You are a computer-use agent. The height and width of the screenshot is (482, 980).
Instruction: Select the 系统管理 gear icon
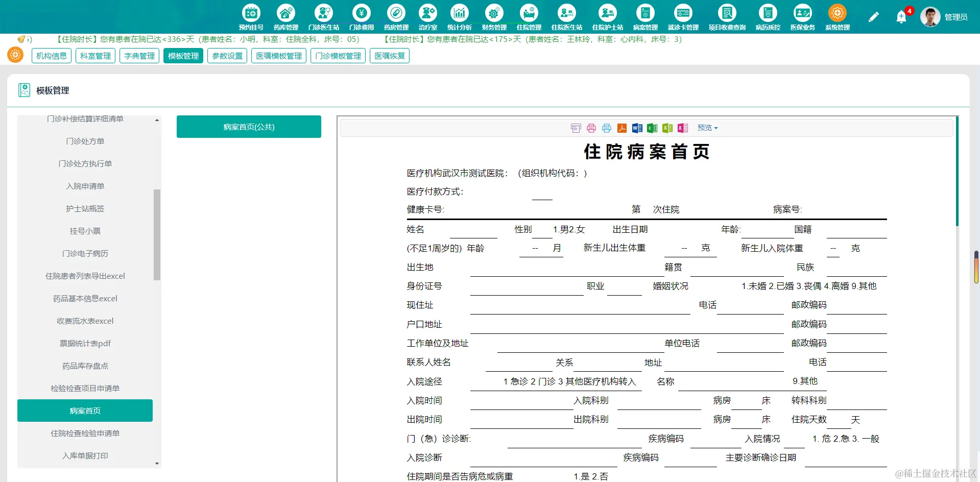click(836, 16)
